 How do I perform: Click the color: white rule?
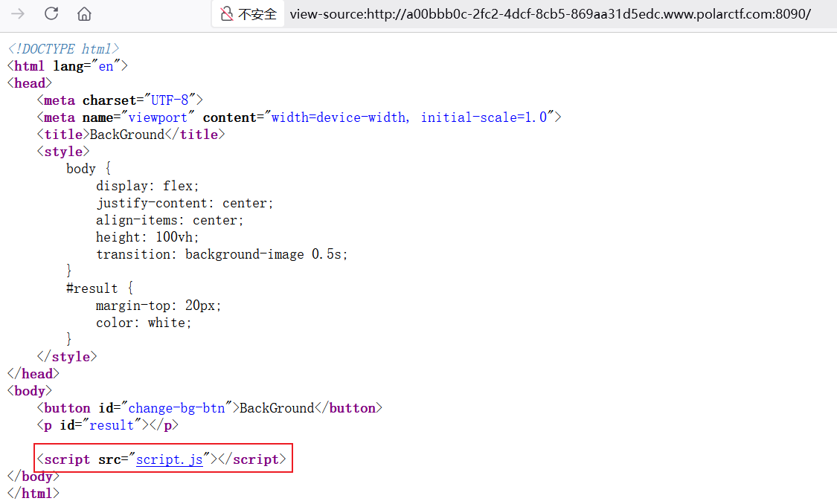click(x=144, y=323)
